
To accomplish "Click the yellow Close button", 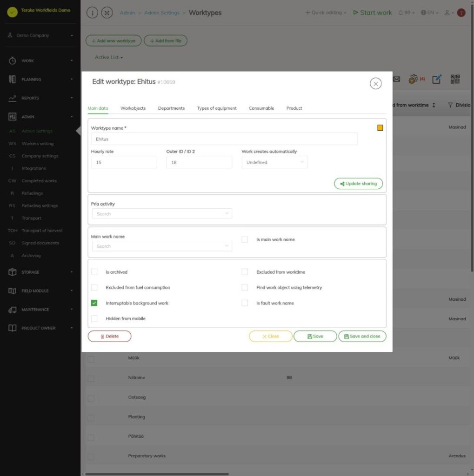I will [x=270, y=337].
